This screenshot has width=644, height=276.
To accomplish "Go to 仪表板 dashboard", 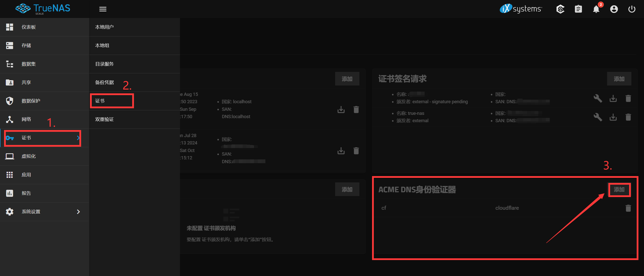I will (29, 27).
